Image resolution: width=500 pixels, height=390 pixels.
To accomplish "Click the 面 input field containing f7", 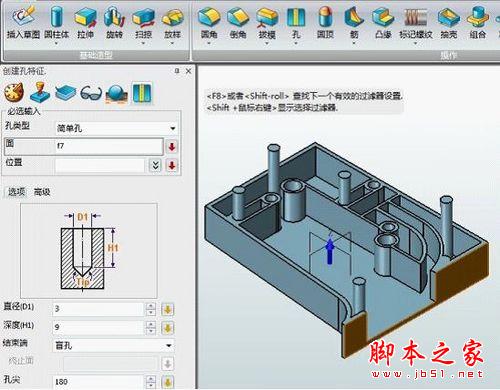I will [x=109, y=146].
